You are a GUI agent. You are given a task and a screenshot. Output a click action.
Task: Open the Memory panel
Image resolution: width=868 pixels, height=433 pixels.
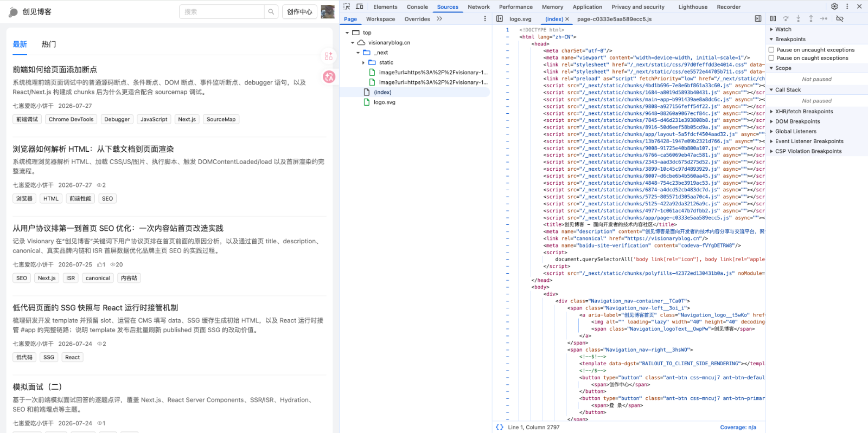552,7
